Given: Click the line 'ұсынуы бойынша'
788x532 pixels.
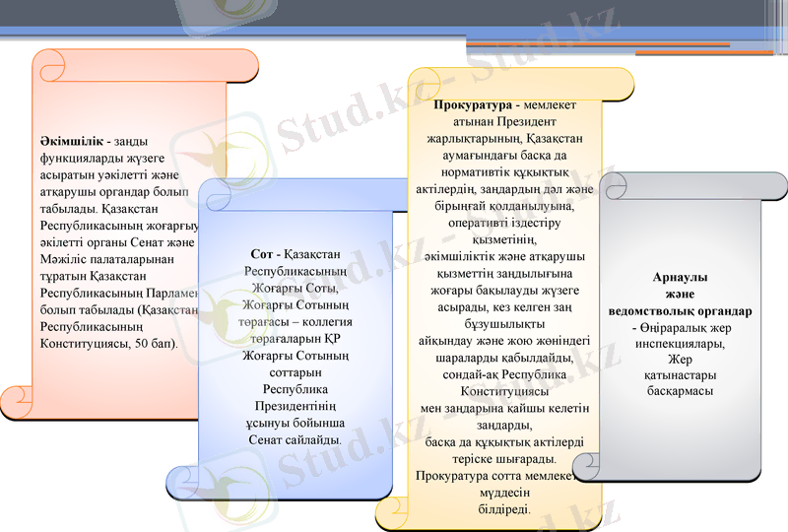Looking at the screenshot, I should click(x=295, y=423).
